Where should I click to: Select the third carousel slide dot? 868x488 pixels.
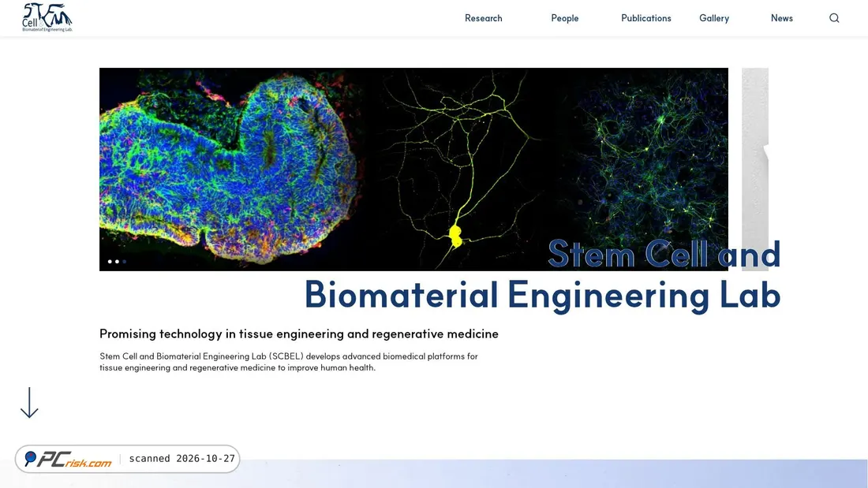(125, 262)
